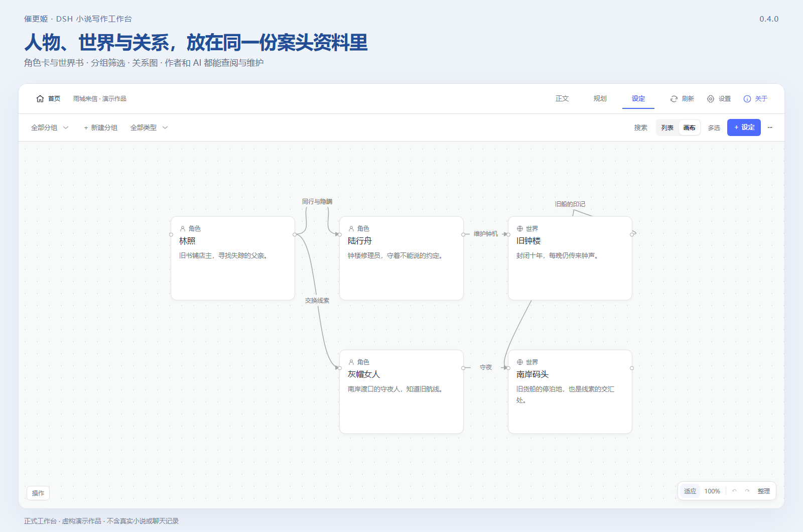Click 雨城来信 · 演示作品 breadcrumb

(x=100, y=99)
